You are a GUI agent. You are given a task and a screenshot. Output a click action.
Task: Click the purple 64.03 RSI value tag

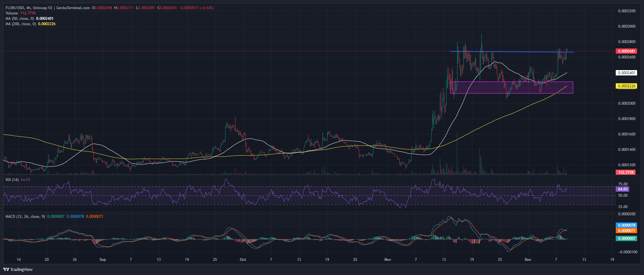623,189
